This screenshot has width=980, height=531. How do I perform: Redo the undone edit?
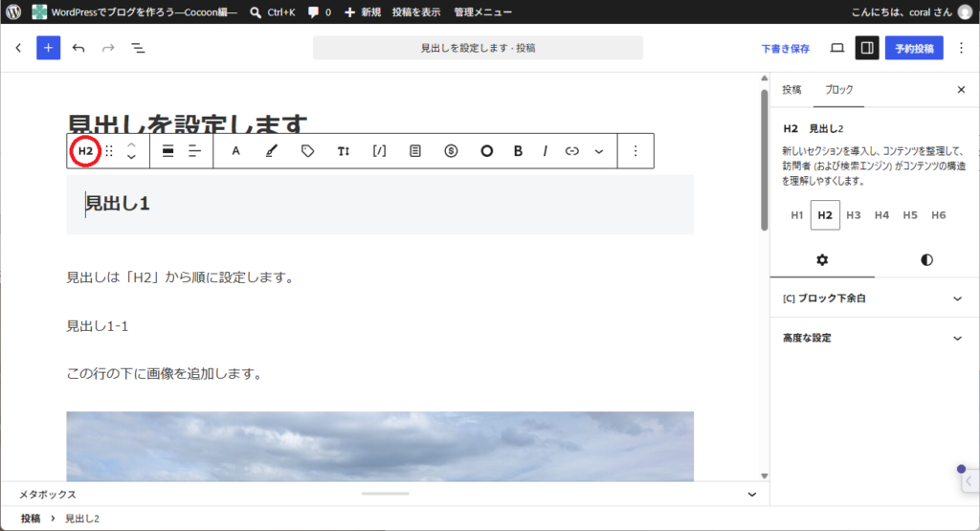point(108,48)
